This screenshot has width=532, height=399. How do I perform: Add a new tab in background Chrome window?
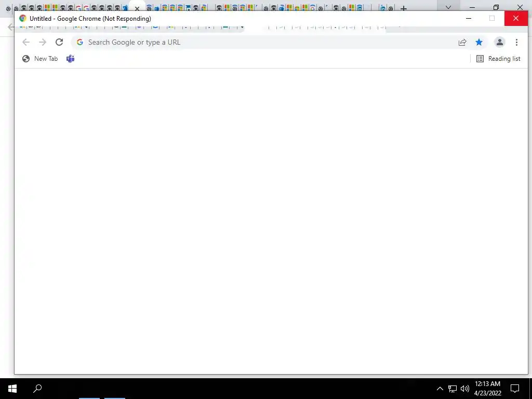(x=403, y=8)
